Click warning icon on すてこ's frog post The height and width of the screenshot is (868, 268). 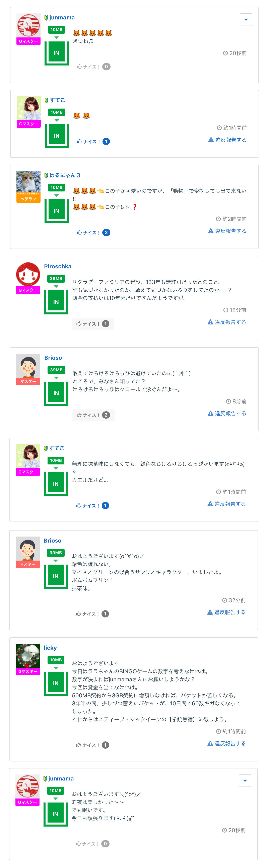tap(210, 504)
